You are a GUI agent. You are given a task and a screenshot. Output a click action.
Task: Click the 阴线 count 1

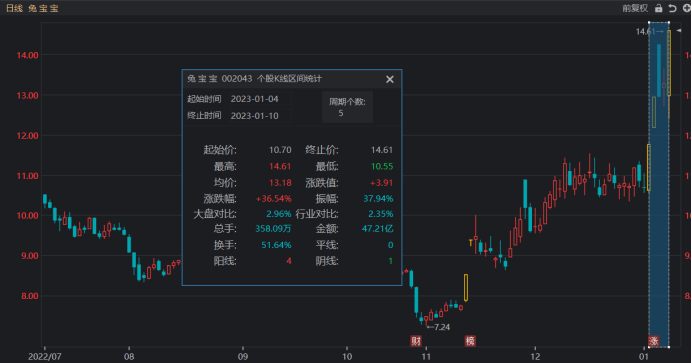pyautogui.click(x=391, y=261)
